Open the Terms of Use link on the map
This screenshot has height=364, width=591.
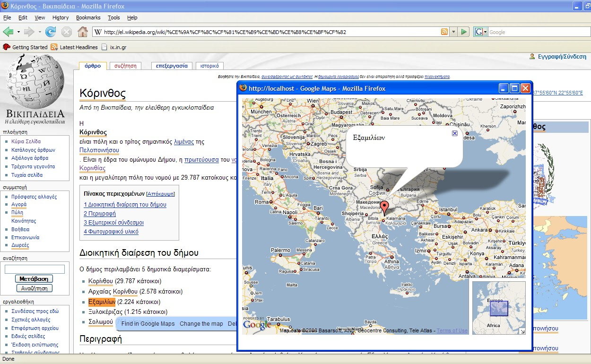tap(452, 330)
